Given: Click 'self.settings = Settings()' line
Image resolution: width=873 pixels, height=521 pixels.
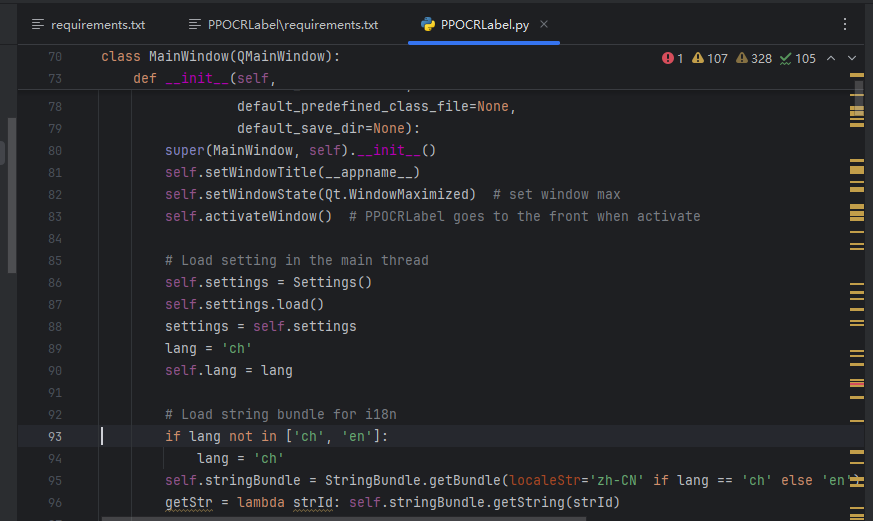Looking at the screenshot, I should [268, 282].
